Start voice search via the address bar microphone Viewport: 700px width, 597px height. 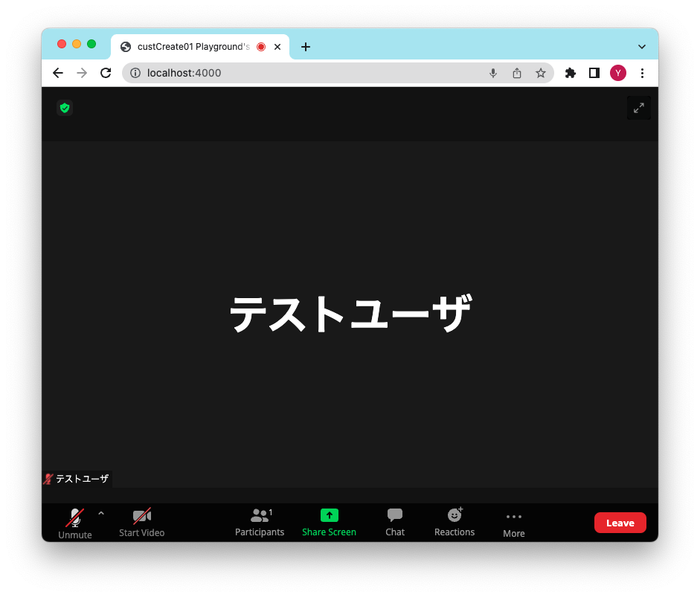click(493, 73)
